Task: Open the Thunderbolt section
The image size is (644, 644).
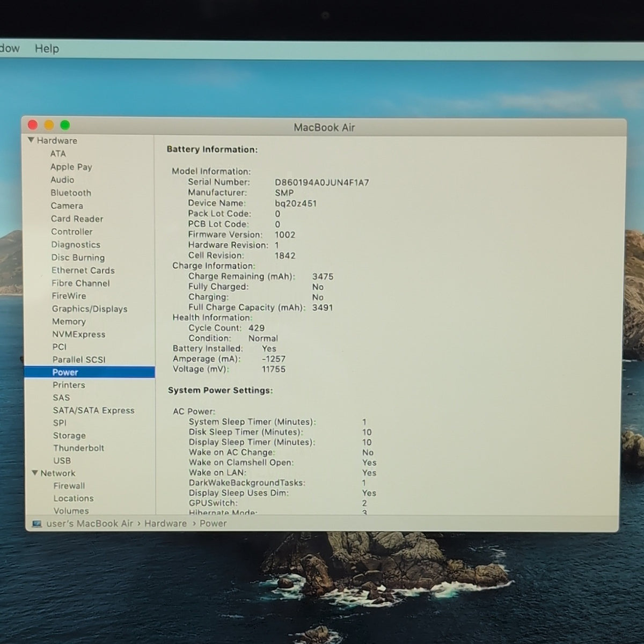Action: pyautogui.click(x=78, y=448)
